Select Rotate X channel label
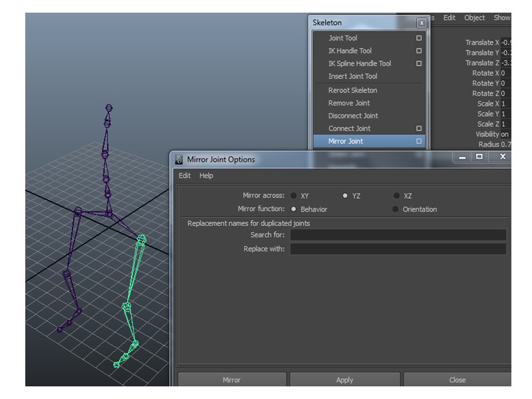This screenshot has height=399, width=532. click(485, 73)
